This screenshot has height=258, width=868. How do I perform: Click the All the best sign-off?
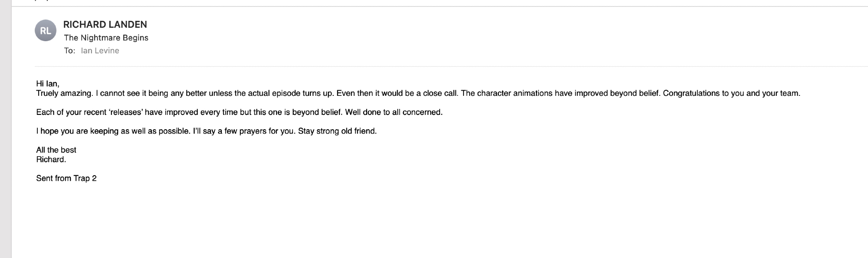(56, 150)
